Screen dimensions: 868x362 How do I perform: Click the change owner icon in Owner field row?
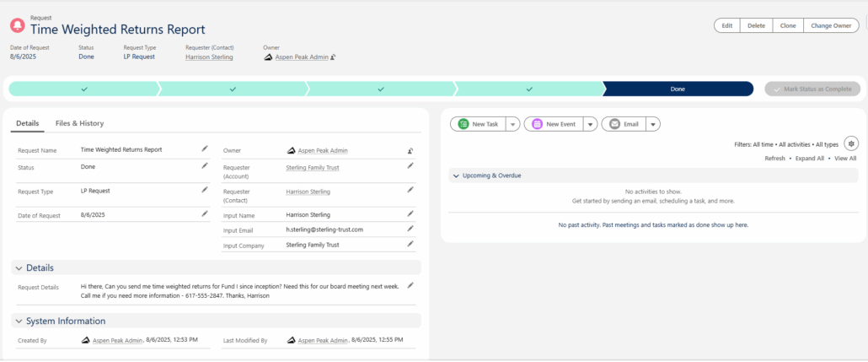click(410, 150)
